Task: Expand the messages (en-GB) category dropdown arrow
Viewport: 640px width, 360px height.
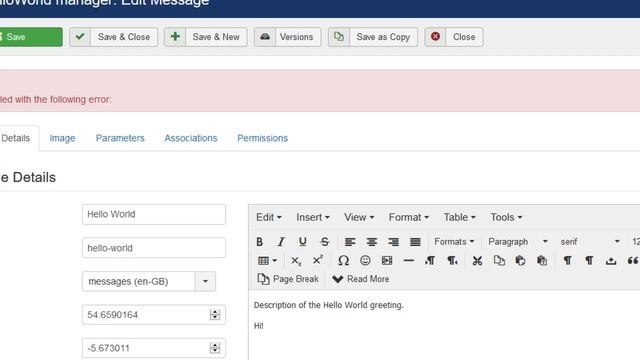Action: coord(205,281)
